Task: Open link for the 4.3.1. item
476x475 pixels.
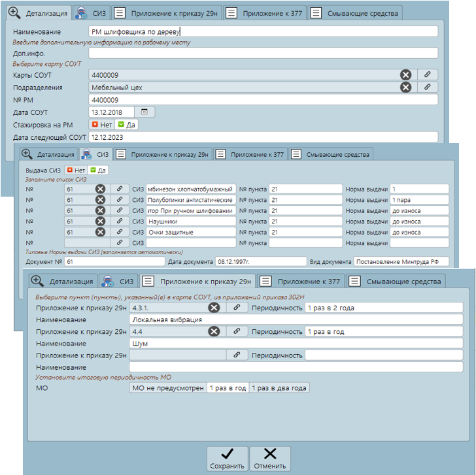Action: pyautogui.click(x=237, y=308)
